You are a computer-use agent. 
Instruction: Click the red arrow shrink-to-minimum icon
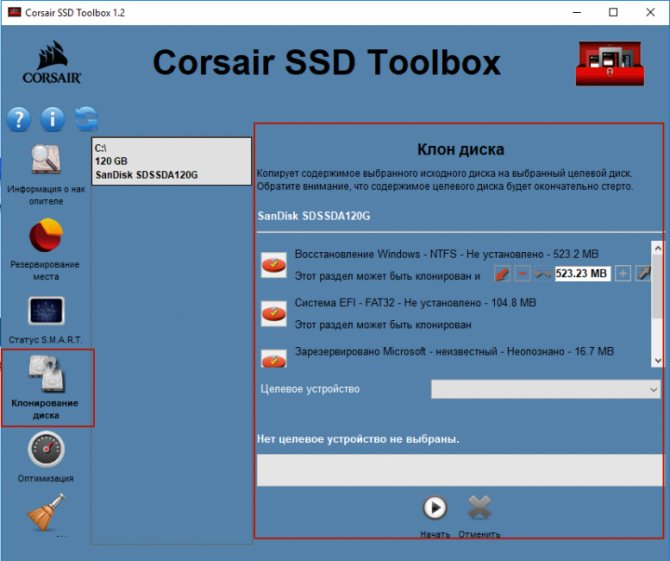point(502,273)
